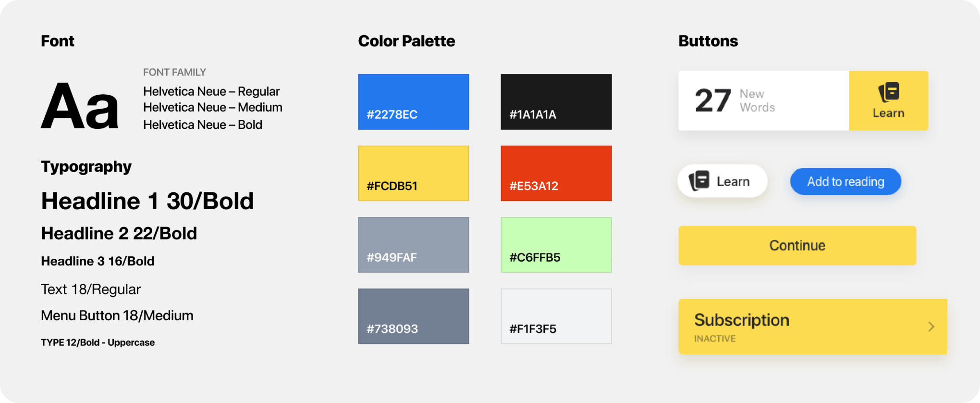Click the 27 New Words card
Viewport: 980px width, 403px height.
(x=763, y=101)
